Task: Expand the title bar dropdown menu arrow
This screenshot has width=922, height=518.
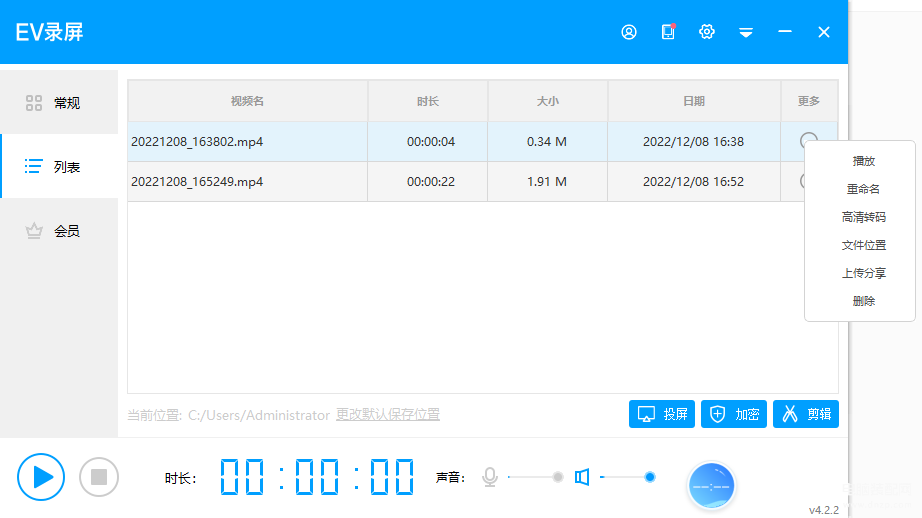Action: click(746, 32)
